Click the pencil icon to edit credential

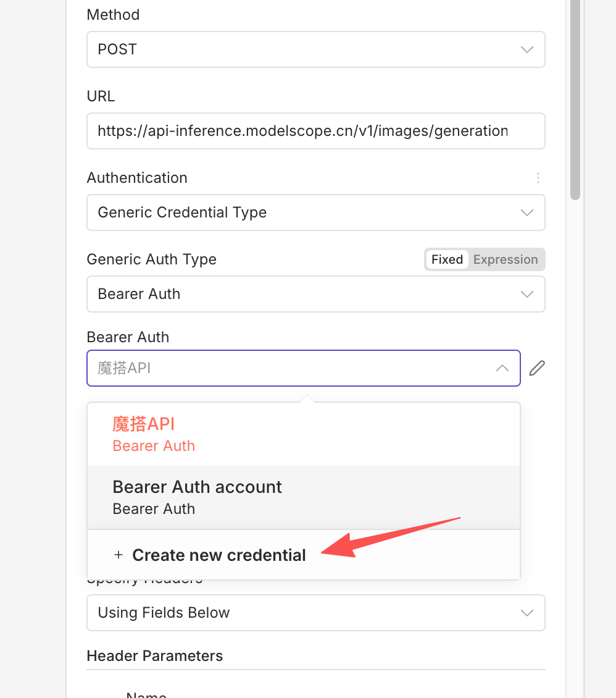point(537,368)
